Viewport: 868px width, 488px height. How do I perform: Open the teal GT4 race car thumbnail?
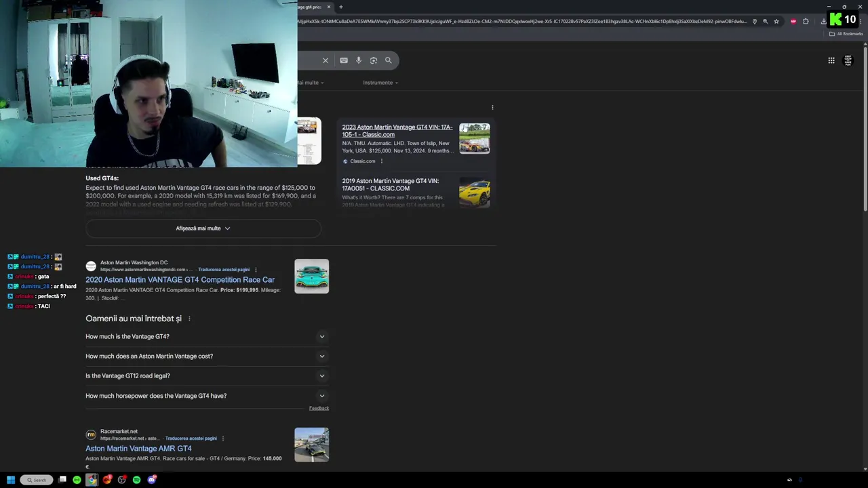(x=312, y=277)
